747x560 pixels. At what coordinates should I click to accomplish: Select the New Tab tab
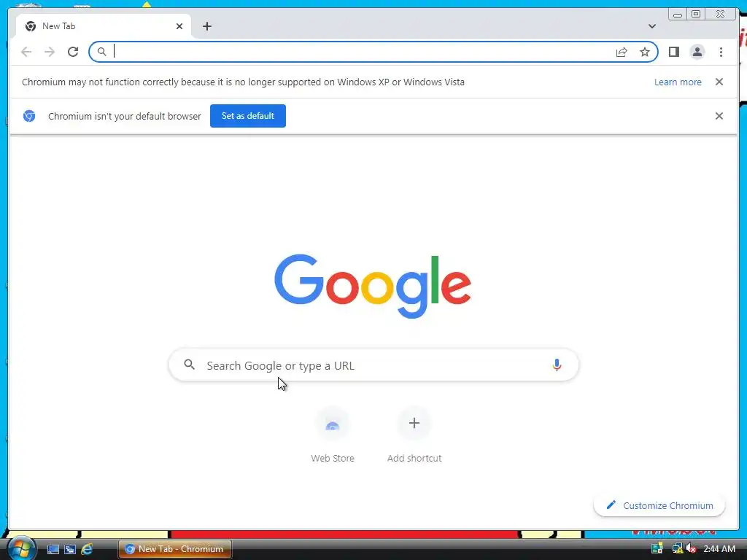click(104, 26)
